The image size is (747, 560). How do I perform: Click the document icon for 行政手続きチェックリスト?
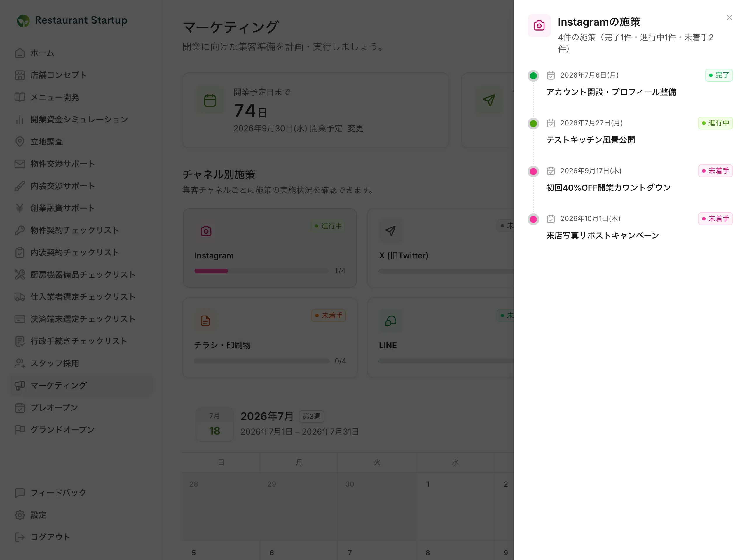[x=20, y=341]
